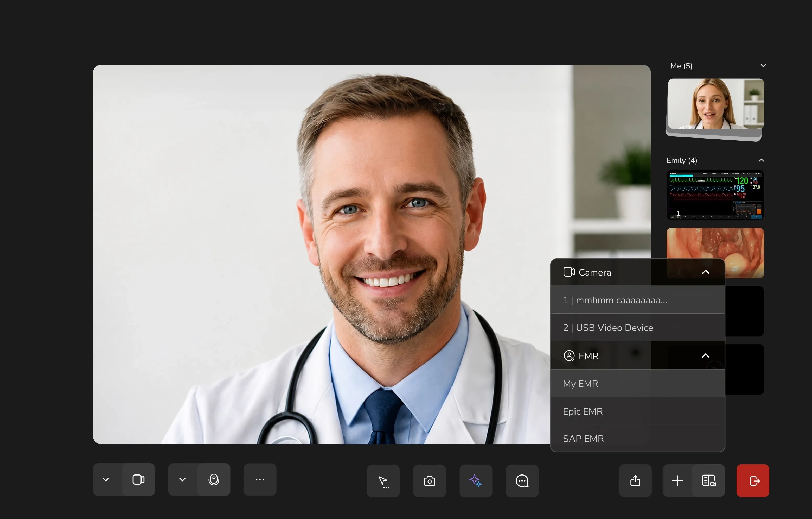Take a snapshot with camera icon
The width and height of the screenshot is (812, 519).
tap(430, 481)
